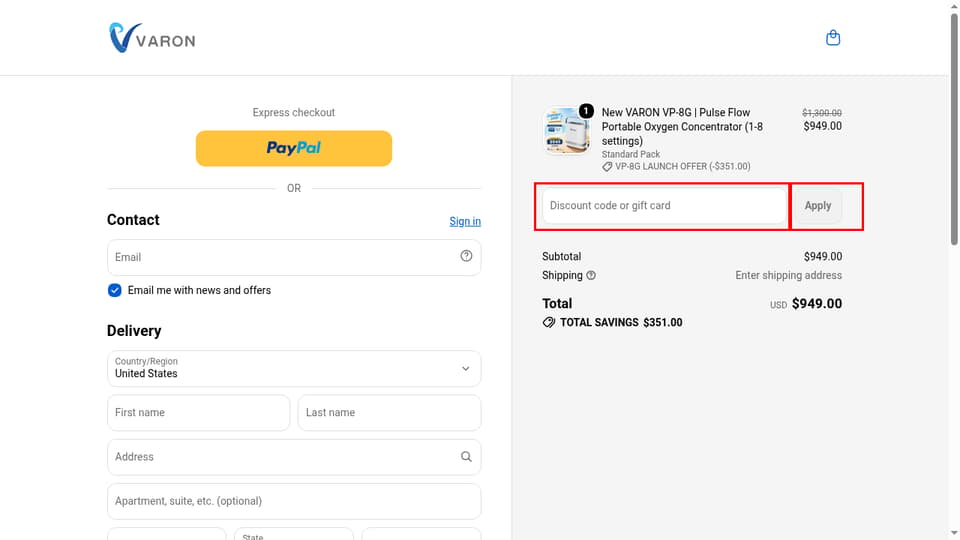
Task: Click the Subtotal amount $949.00
Action: click(x=822, y=257)
